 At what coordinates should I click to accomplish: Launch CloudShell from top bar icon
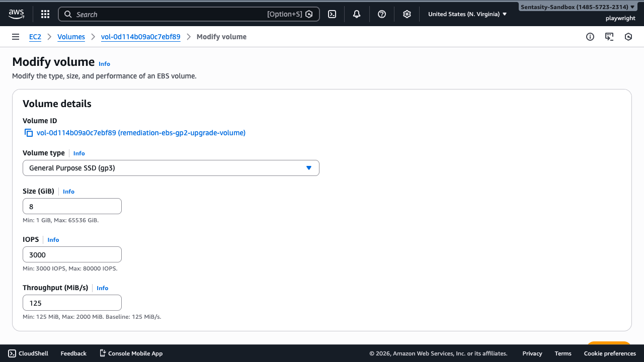click(x=332, y=14)
